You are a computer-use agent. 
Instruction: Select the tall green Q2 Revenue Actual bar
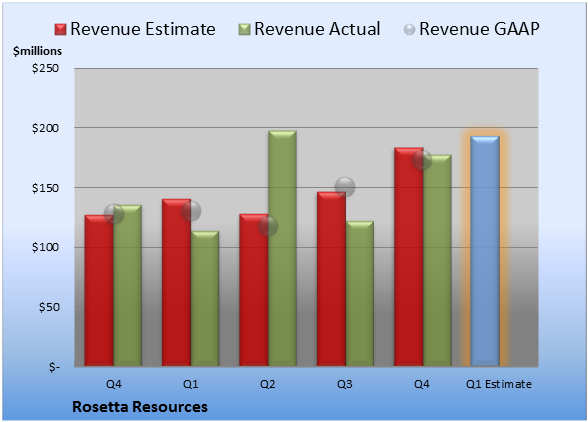pos(282,248)
